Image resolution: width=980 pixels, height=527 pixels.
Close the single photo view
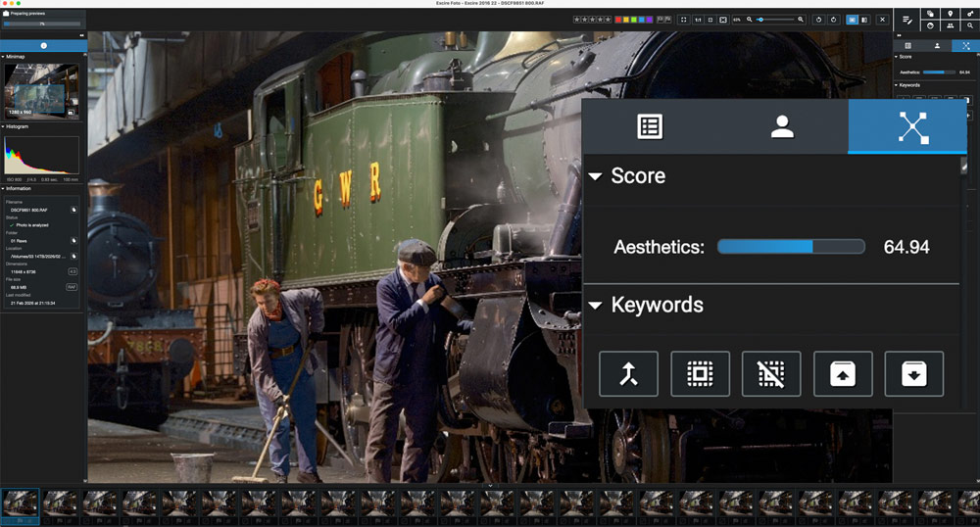[883, 20]
